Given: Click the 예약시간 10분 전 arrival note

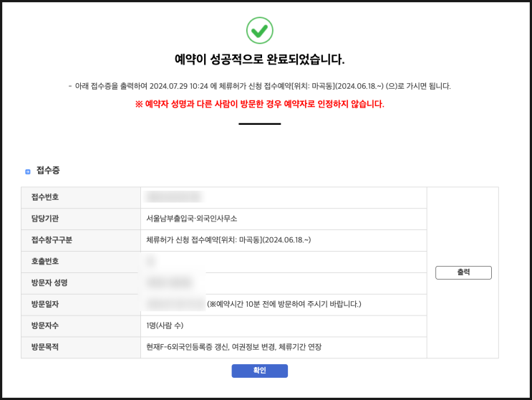Looking at the screenshot, I should tap(284, 305).
